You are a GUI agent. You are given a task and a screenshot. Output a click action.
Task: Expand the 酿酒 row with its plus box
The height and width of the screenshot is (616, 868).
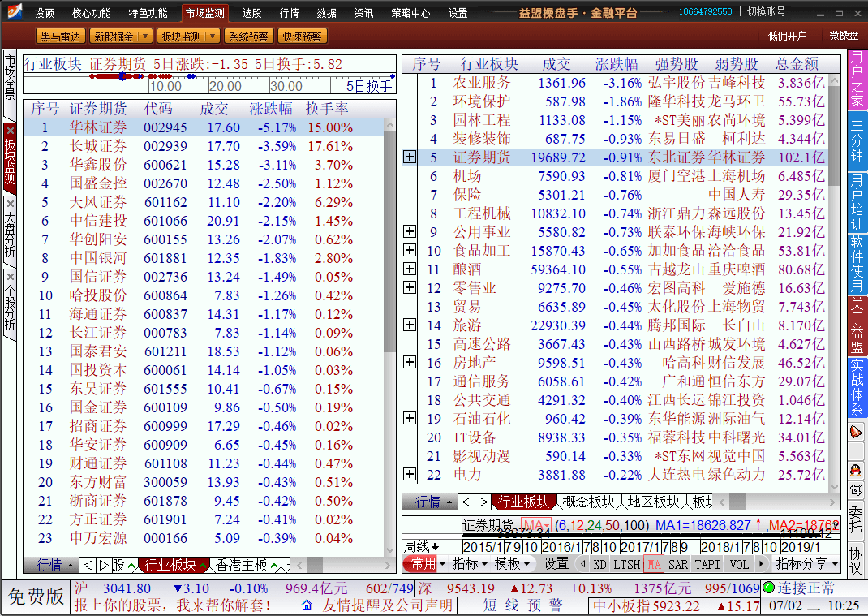pos(410,269)
